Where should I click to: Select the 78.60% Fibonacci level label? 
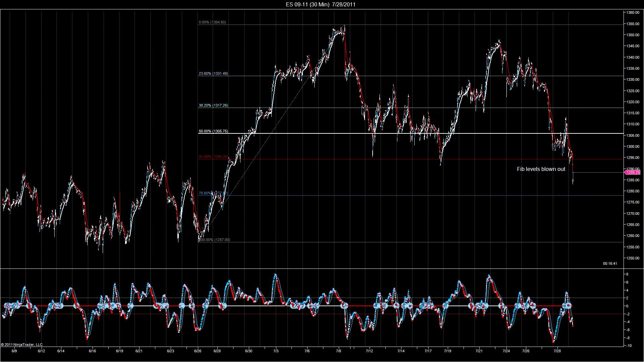click(213, 193)
